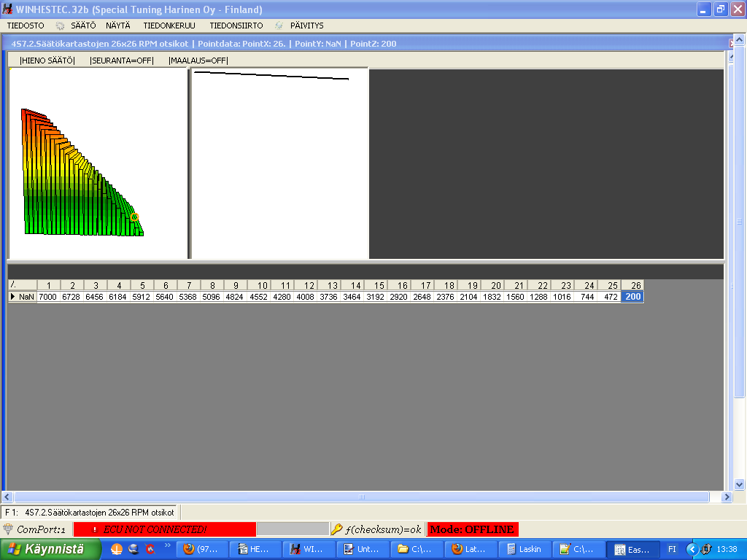Click F1 status tab 4S7.2.Säätökartastojen
The width and height of the screenshot is (747, 560).
click(89, 513)
